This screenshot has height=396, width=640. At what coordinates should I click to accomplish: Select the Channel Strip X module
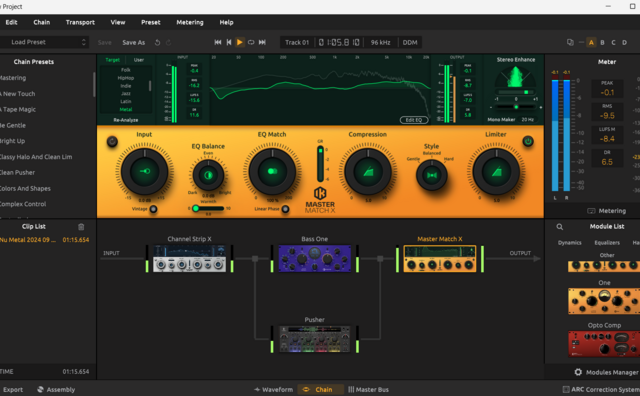click(x=189, y=258)
